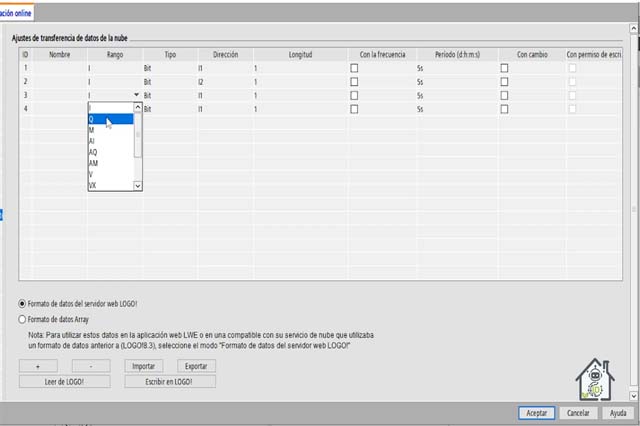Confirm with the Aceptar button
The width and height of the screenshot is (640, 426).
pos(537,412)
